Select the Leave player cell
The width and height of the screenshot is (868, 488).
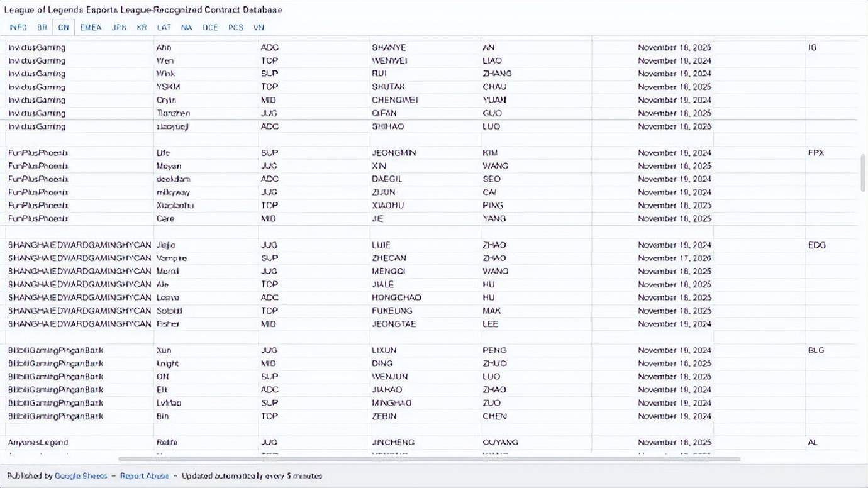coord(206,297)
